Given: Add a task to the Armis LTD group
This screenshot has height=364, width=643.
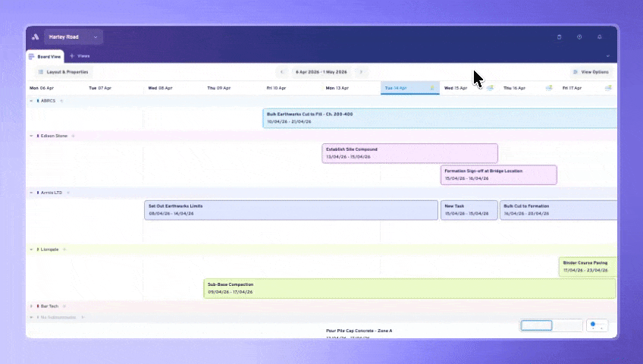Looking at the screenshot, I should (68, 193).
